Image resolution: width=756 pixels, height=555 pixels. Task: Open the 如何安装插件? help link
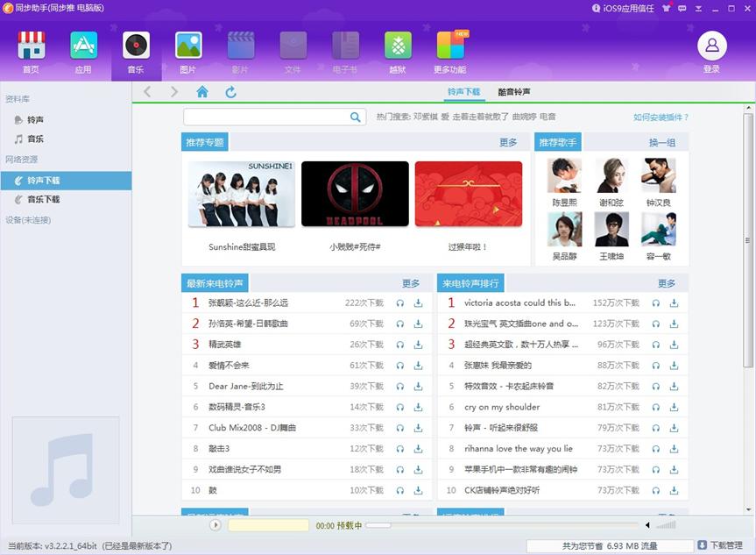(x=661, y=117)
